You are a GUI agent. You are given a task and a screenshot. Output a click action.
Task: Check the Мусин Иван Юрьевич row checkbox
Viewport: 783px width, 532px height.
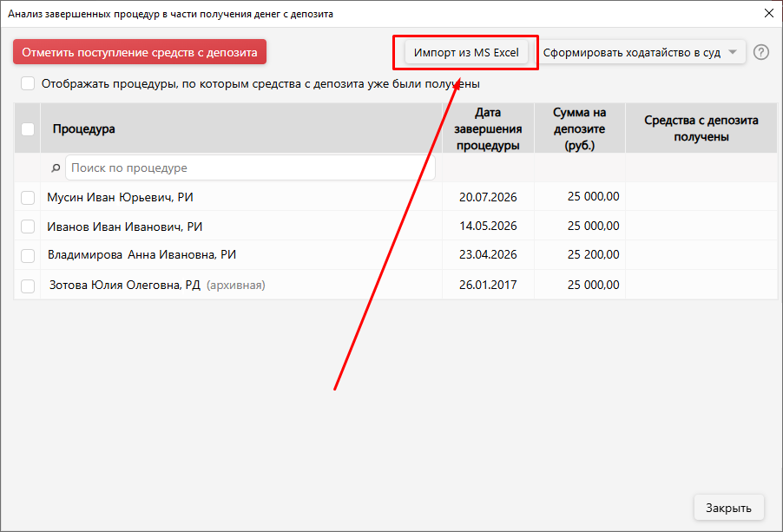tap(28, 198)
